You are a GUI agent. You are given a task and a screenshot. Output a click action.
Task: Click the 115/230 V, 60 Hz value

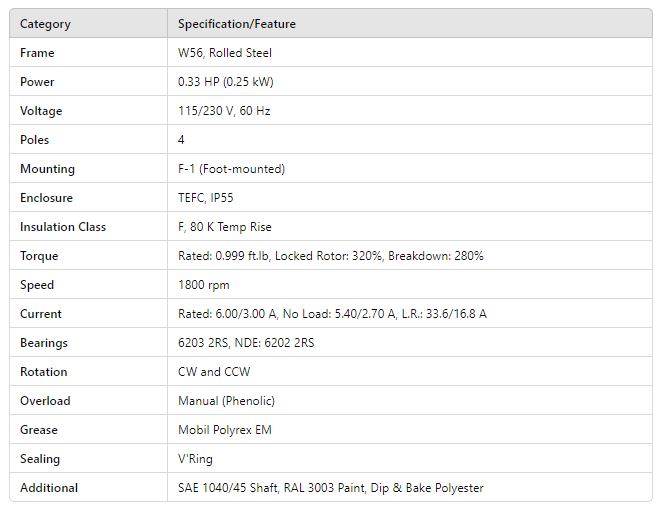224,111
